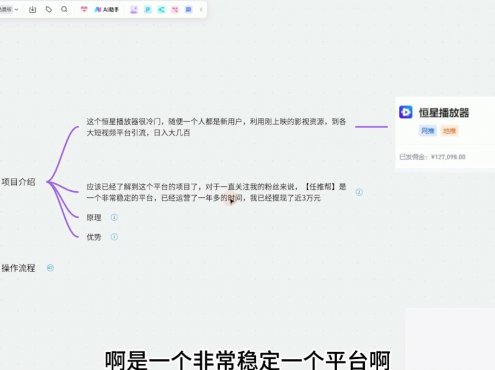The height and width of the screenshot is (370, 495).
Task: Click the pink structure icon in toolbar
Action: click(x=175, y=10)
